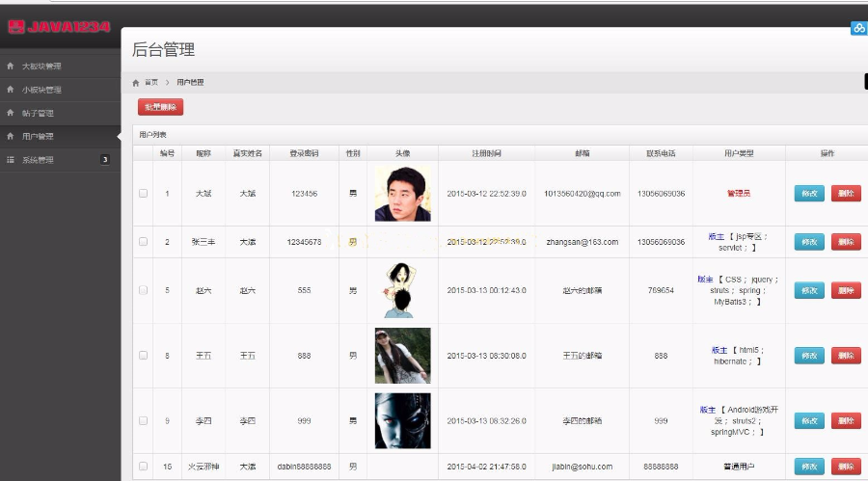868x481 pixels.
Task: Click 修改 button for 李四
Action: 809,420
